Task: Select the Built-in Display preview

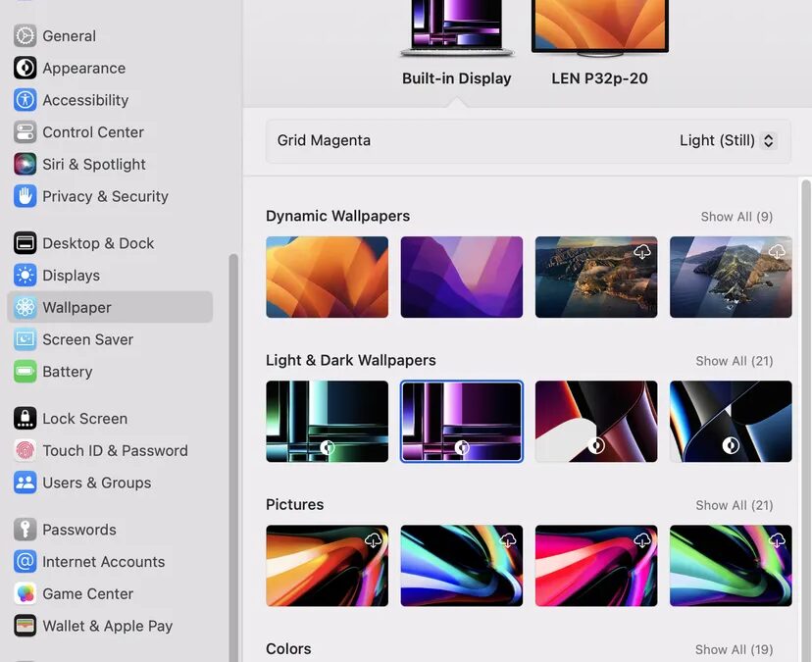Action: (x=457, y=29)
